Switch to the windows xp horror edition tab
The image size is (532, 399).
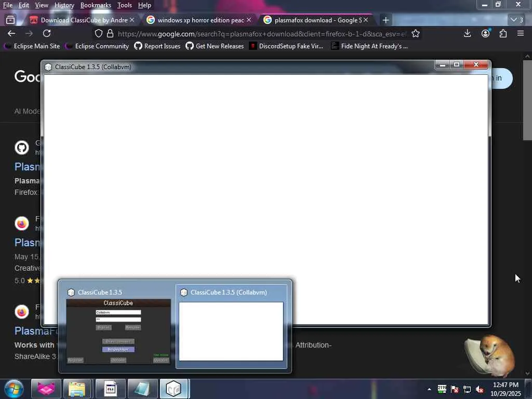point(199,20)
